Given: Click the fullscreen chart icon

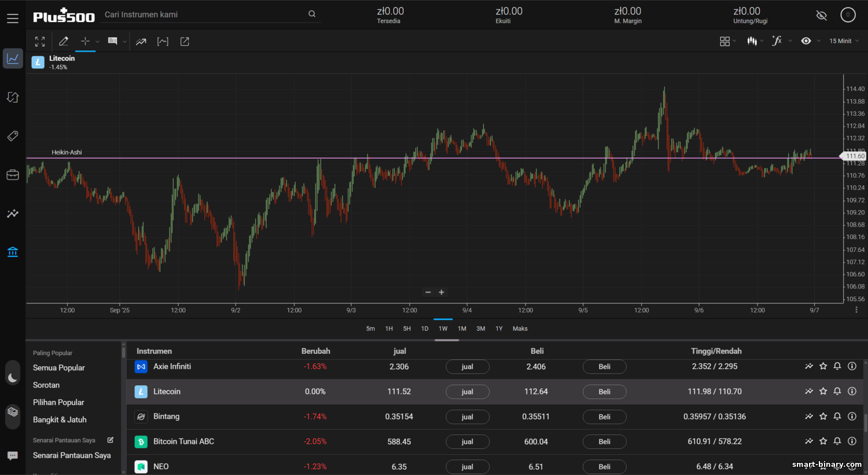Looking at the screenshot, I should click(x=40, y=42).
